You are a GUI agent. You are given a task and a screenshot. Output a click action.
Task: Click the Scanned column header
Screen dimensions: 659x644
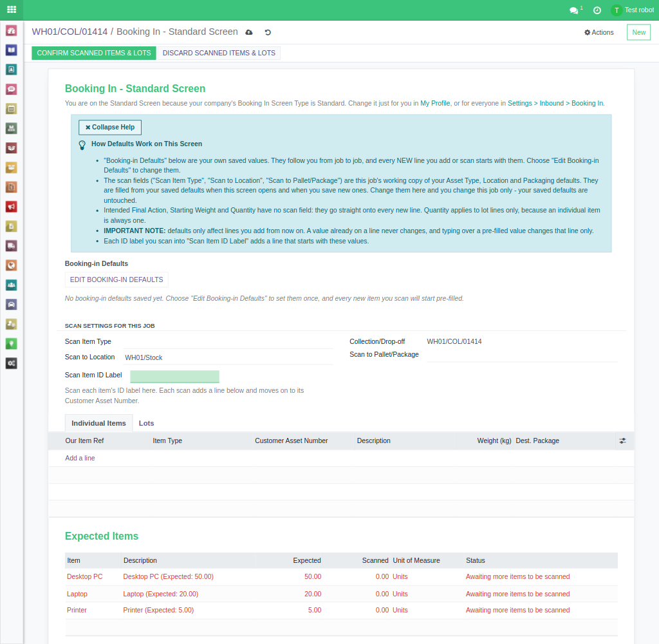click(x=375, y=561)
